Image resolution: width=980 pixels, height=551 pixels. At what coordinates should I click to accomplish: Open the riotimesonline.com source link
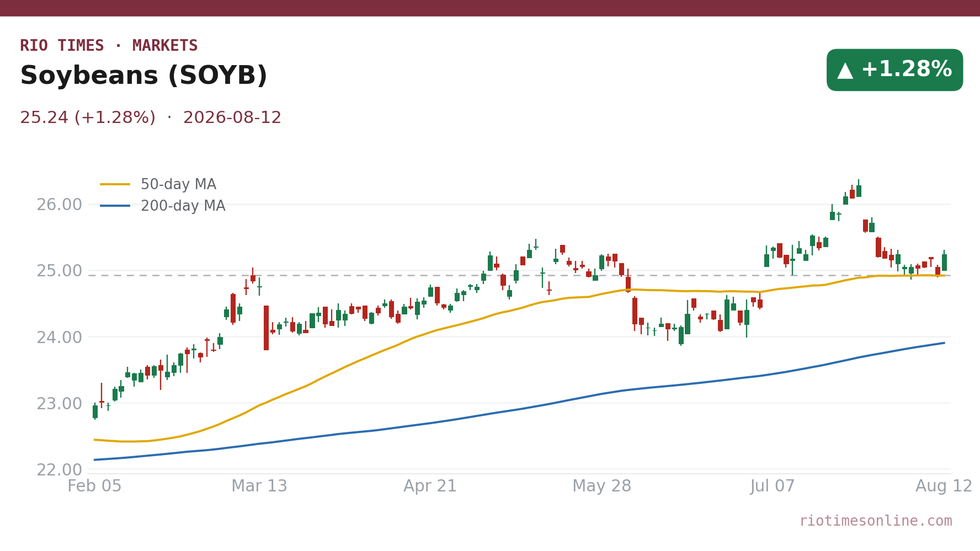[x=876, y=521]
